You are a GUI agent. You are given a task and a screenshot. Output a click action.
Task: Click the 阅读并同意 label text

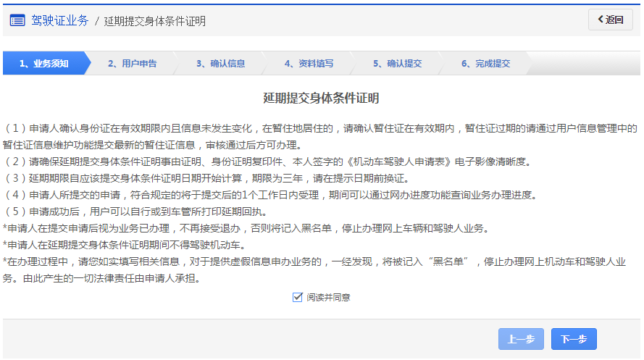pos(327,297)
